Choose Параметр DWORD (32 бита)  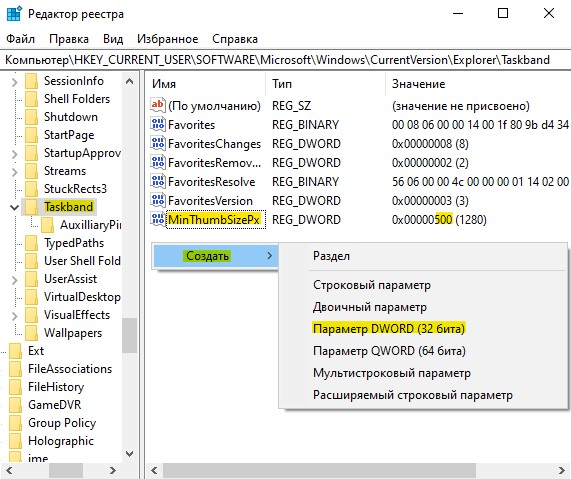(389, 329)
